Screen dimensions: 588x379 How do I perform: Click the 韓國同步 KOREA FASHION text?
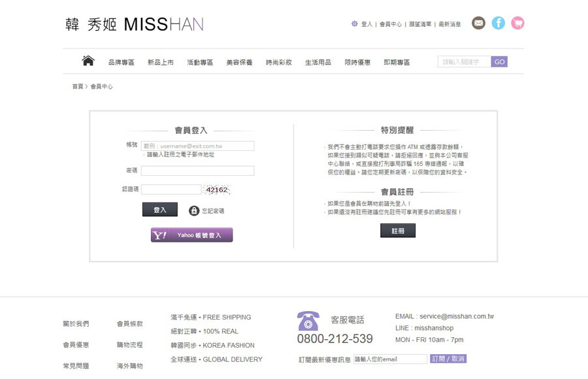[x=212, y=345]
